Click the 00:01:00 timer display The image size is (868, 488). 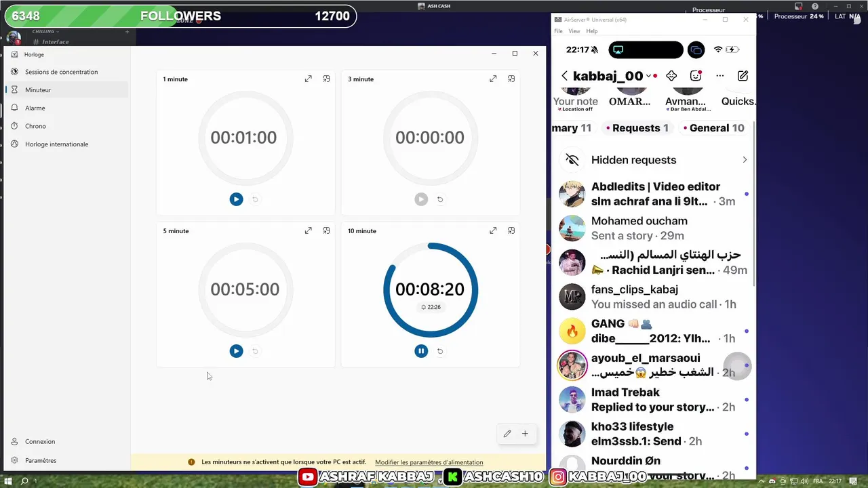click(x=243, y=138)
